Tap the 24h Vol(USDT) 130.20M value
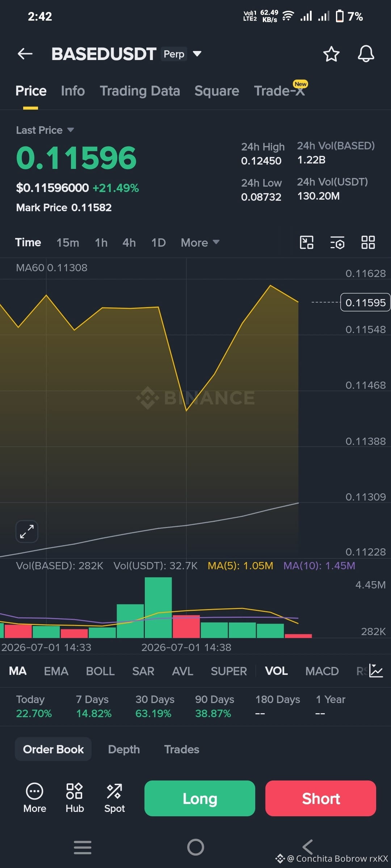 (x=318, y=196)
